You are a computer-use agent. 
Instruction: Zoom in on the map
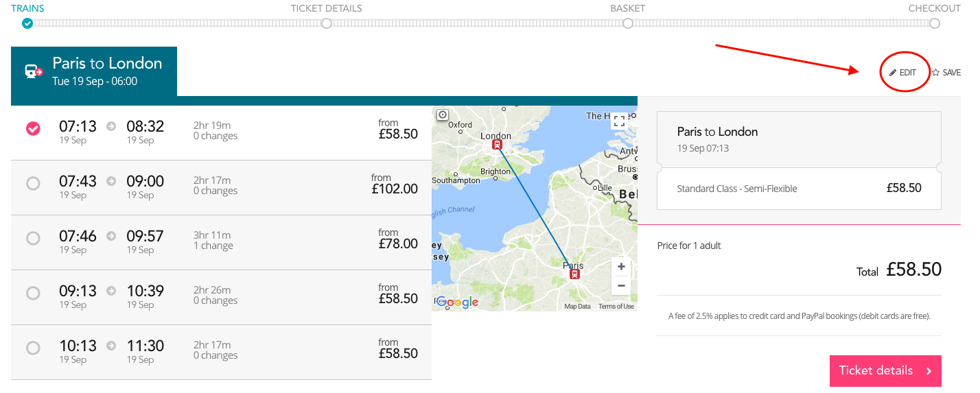point(621,267)
